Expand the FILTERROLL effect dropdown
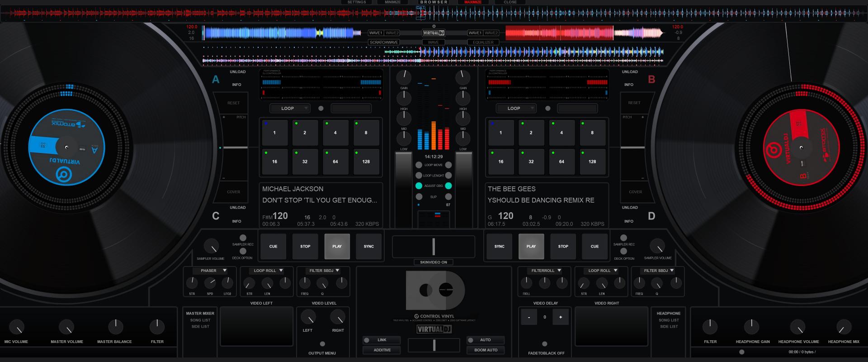The image size is (868, 362). tap(546, 271)
